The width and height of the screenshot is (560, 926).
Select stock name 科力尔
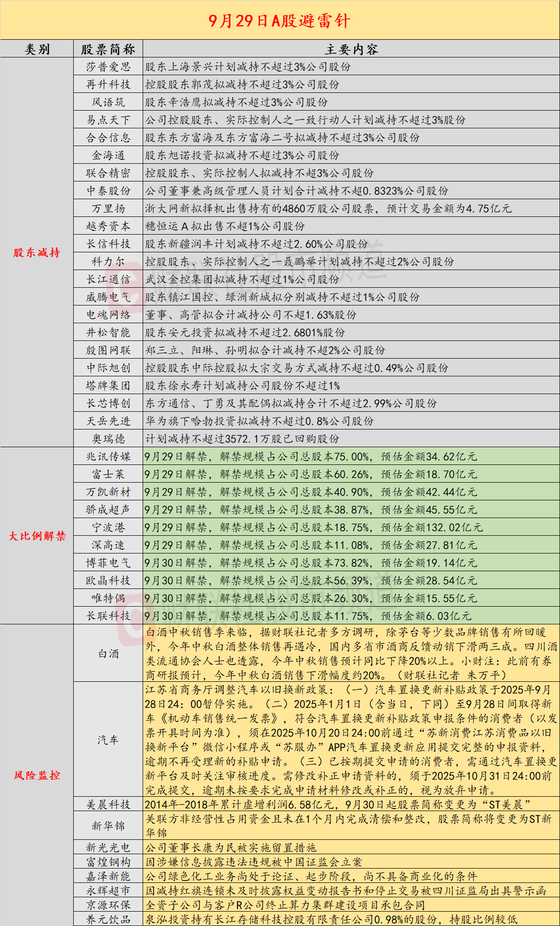click(x=108, y=261)
